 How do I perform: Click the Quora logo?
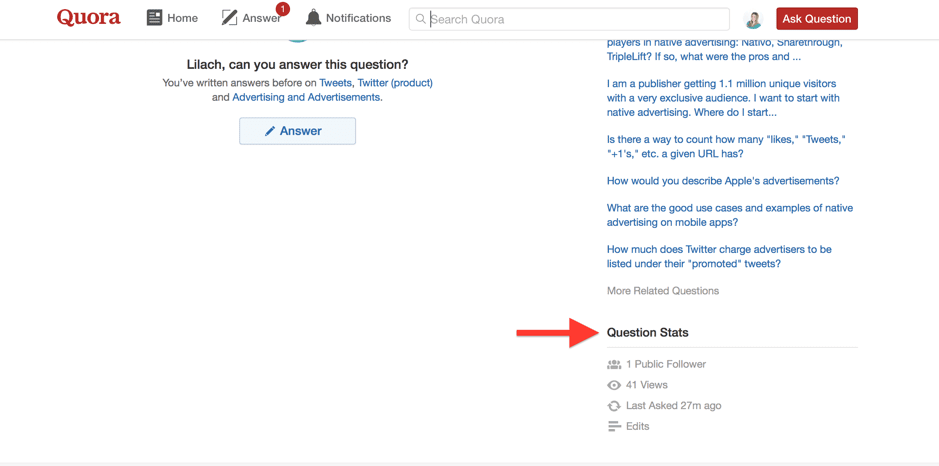pos(88,18)
